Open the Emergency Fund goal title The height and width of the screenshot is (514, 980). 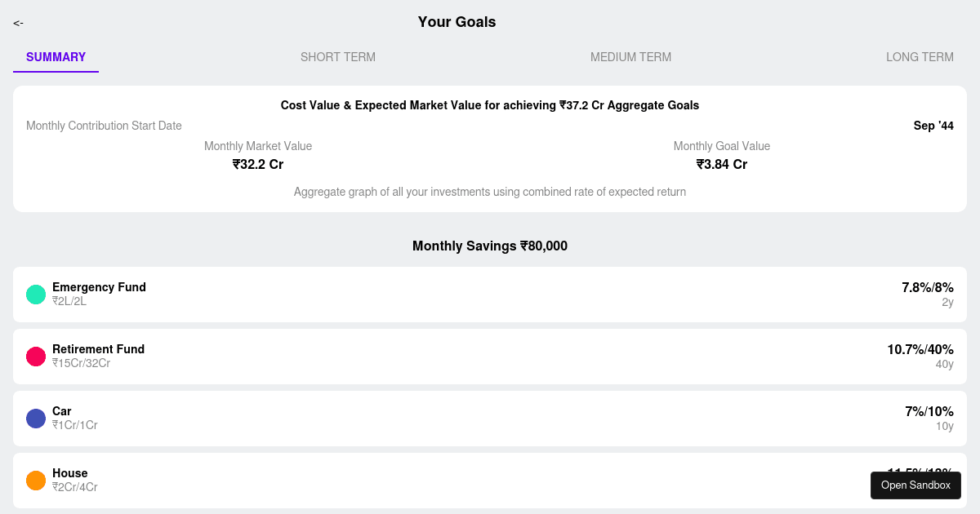(x=99, y=287)
